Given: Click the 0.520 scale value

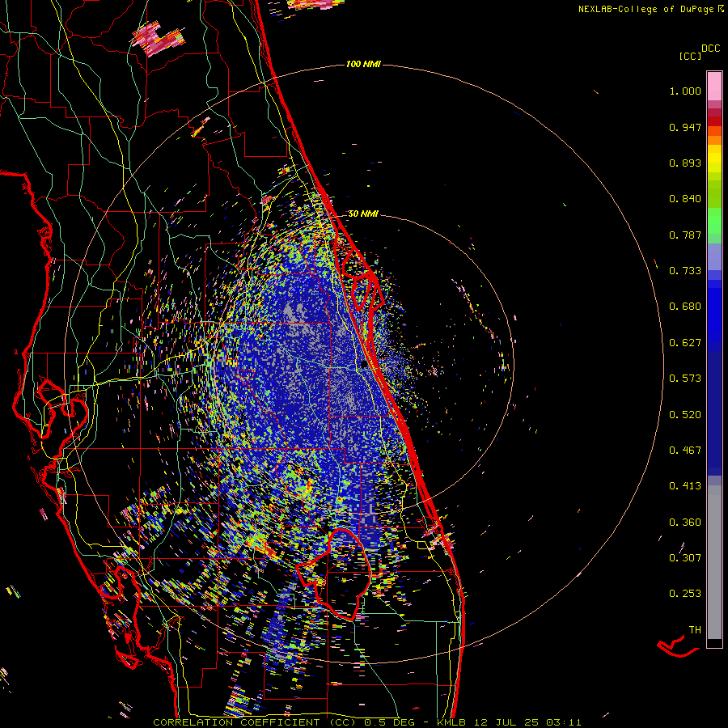Looking at the screenshot, I should [685, 415].
